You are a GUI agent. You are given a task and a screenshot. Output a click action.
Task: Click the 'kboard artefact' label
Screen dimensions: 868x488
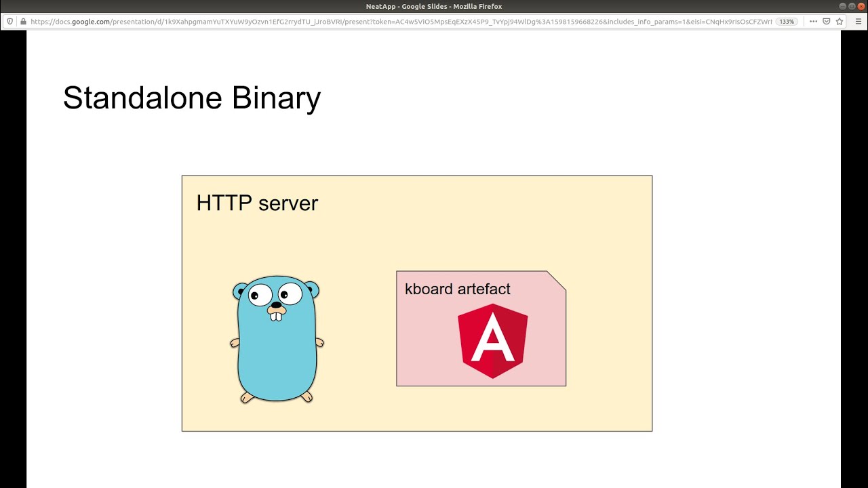point(458,289)
